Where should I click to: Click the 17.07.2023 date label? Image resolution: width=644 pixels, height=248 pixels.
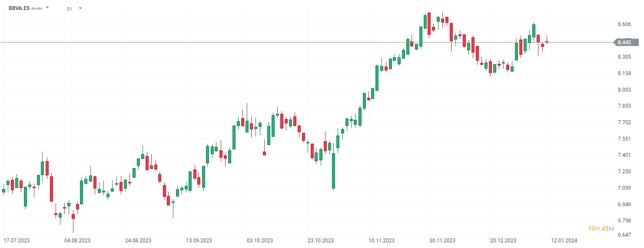click(x=16, y=240)
